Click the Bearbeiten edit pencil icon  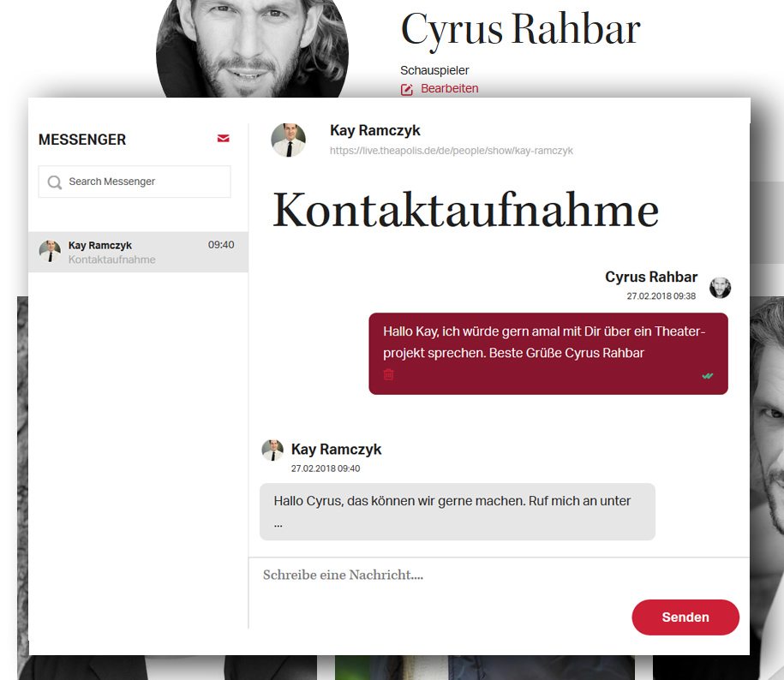pyautogui.click(x=406, y=89)
